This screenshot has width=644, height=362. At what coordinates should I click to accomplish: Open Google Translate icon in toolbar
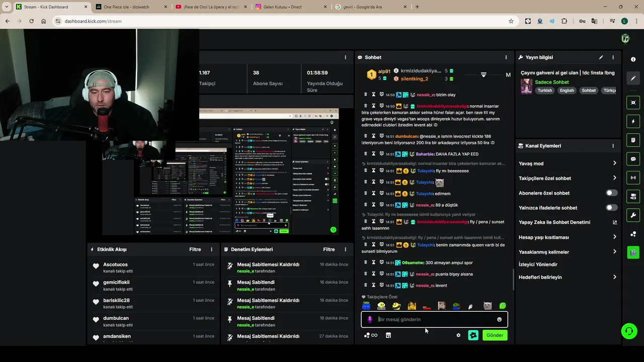coord(594,21)
